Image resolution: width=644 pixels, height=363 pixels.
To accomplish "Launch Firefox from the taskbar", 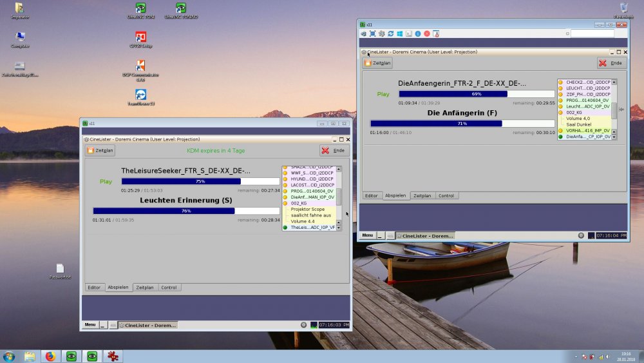I will point(50,356).
